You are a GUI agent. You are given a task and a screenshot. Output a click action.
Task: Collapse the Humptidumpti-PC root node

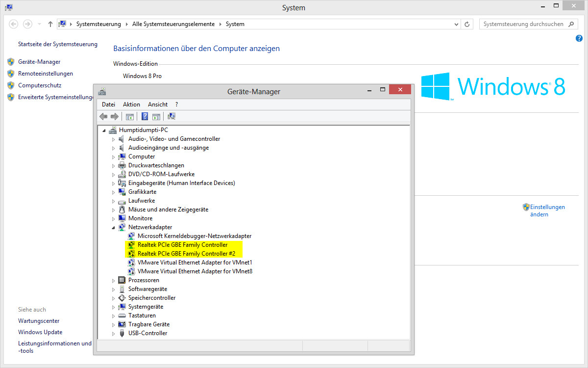tap(104, 131)
